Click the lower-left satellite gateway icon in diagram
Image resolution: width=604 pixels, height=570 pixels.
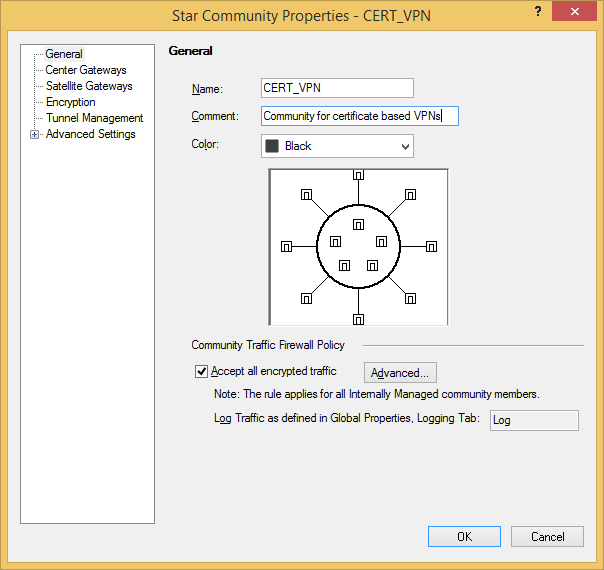pos(307,297)
